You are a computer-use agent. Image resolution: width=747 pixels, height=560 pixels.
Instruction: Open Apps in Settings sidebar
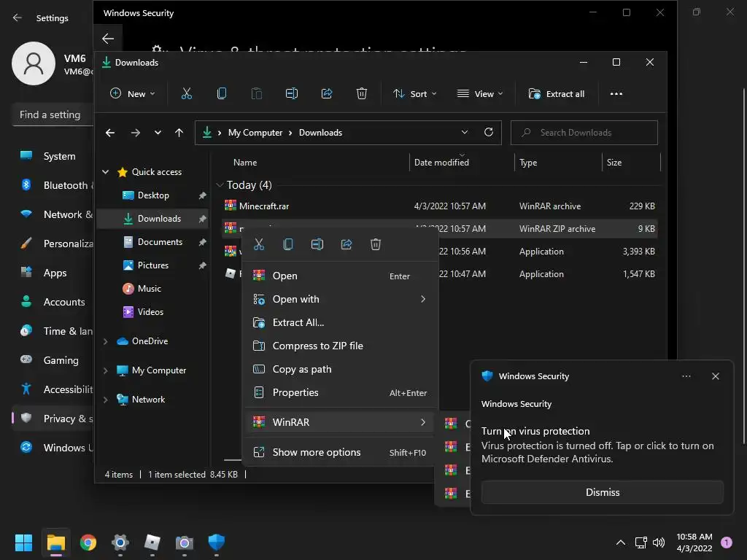[54, 273]
